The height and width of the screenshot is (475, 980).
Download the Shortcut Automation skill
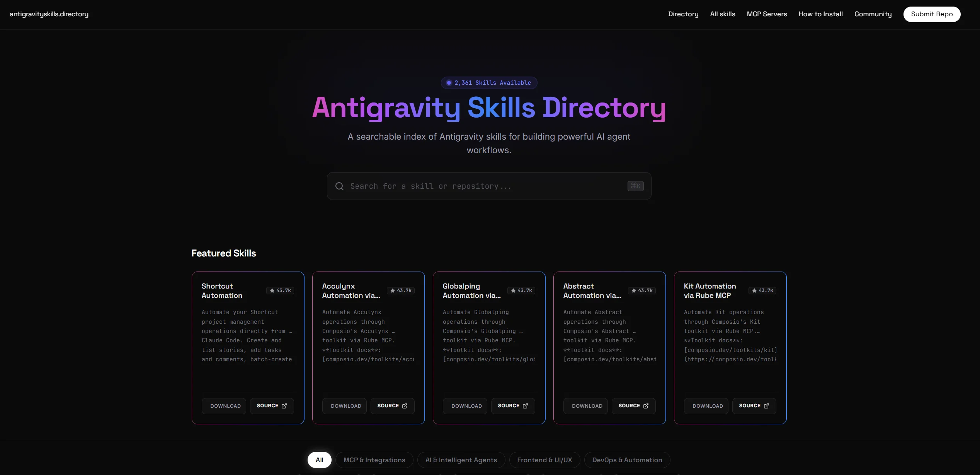224,406
